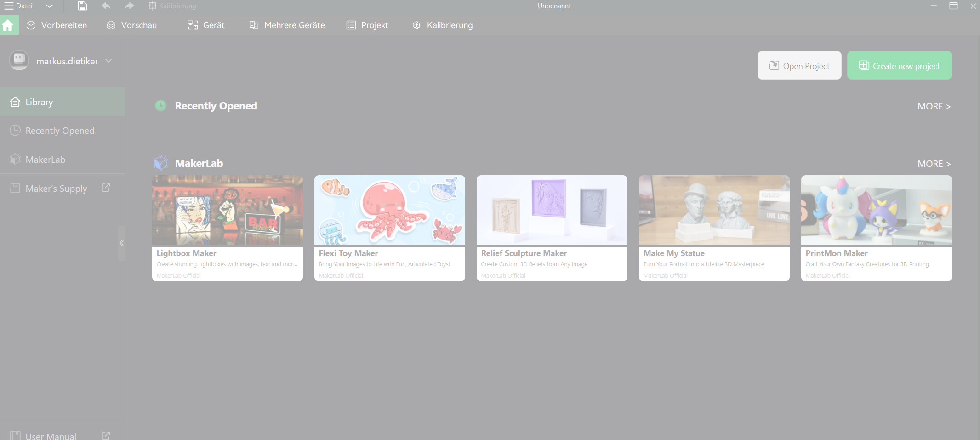The height and width of the screenshot is (440, 980).
Task: Maximize the window using the title bar button
Action: point(954,6)
